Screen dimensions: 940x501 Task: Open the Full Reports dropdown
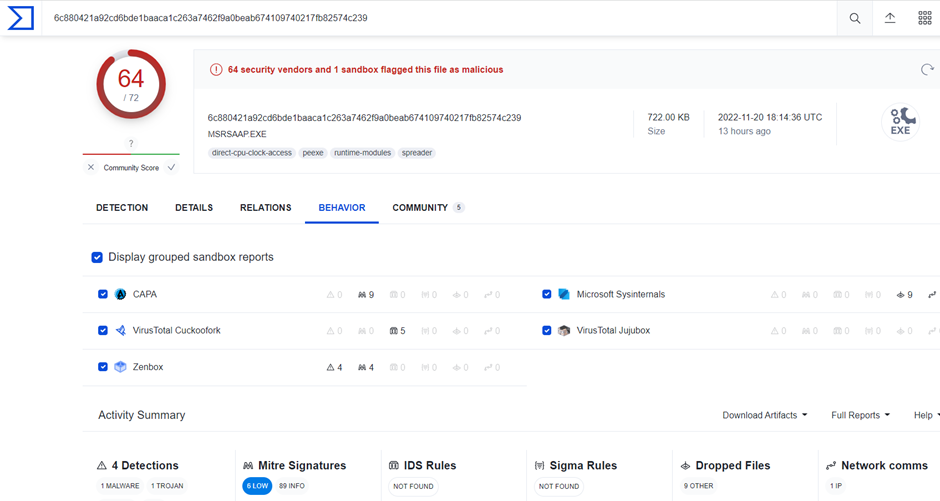coord(860,415)
